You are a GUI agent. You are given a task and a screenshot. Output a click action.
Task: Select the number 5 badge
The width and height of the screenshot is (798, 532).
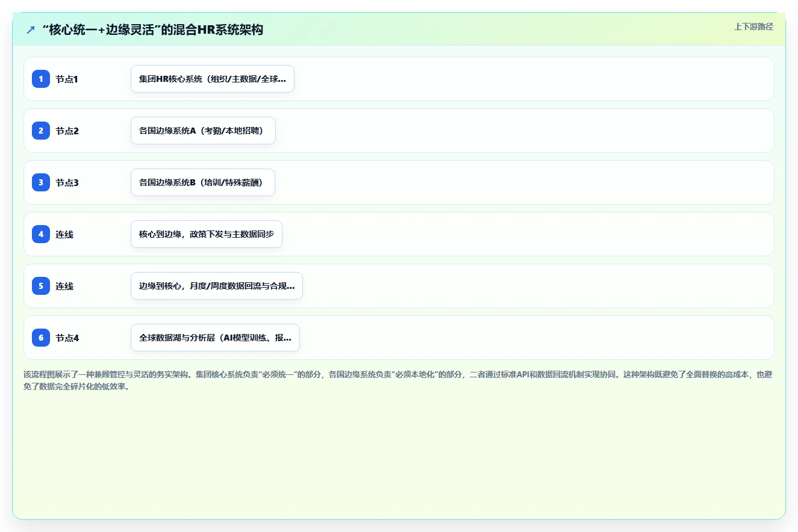(x=41, y=286)
